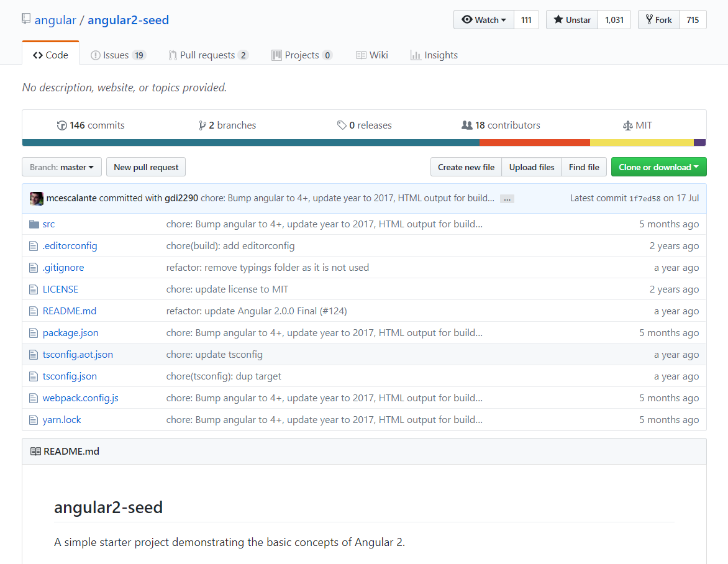Click the file icon beside README.md row
Image resolution: width=728 pixels, height=564 pixels.
coord(34,311)
